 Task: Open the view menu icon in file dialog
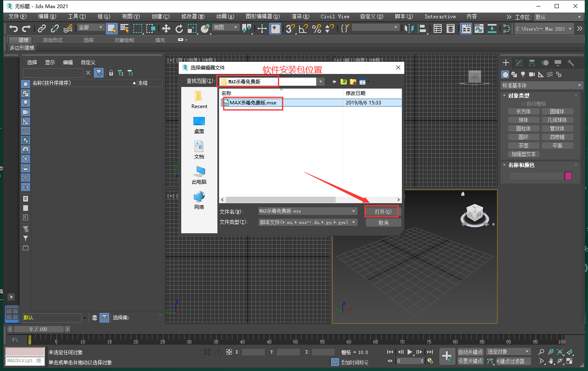[x=363, y=82]
